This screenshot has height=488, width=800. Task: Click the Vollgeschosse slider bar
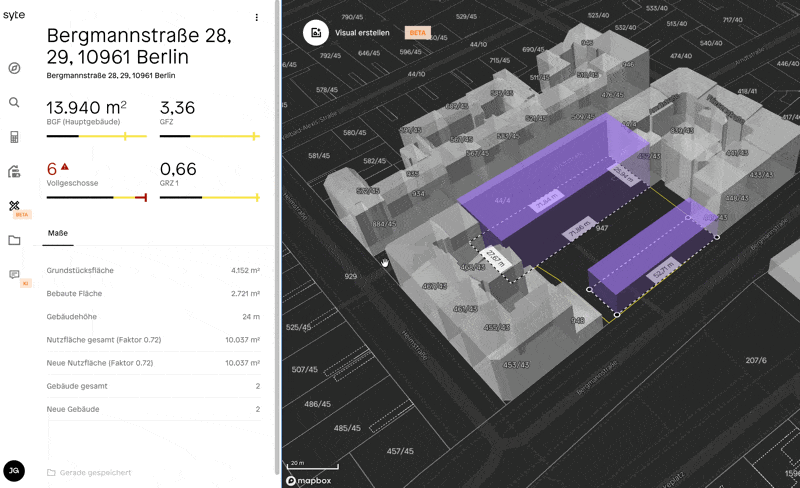pos(97,197)
